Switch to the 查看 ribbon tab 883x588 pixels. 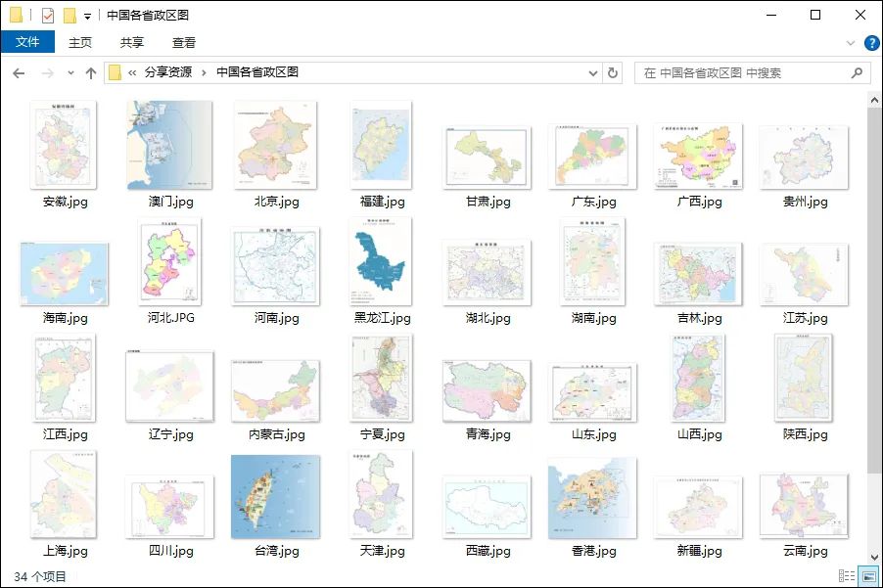pos(184,43)
